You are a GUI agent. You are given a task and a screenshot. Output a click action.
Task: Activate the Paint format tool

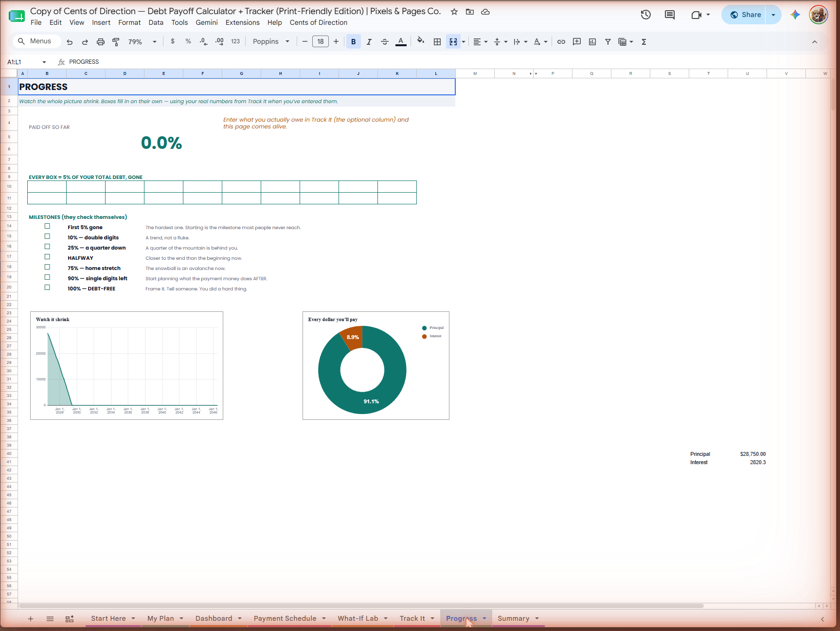[116, 42]
